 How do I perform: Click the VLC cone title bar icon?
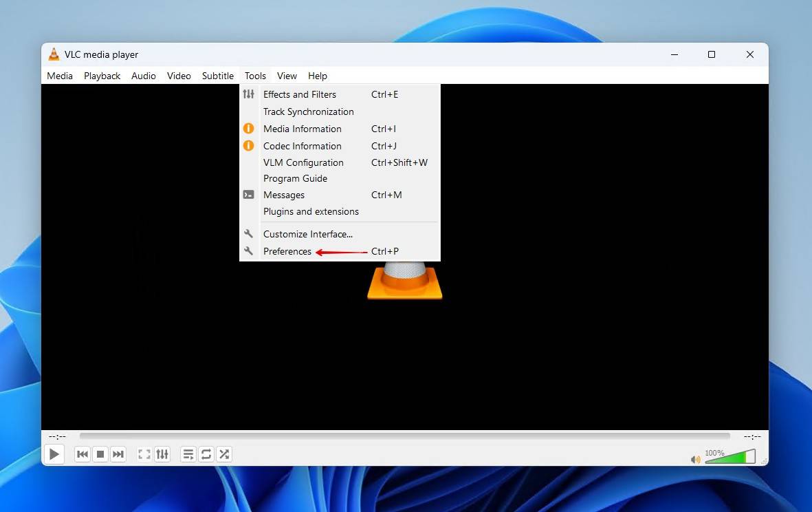click(54, 54)
